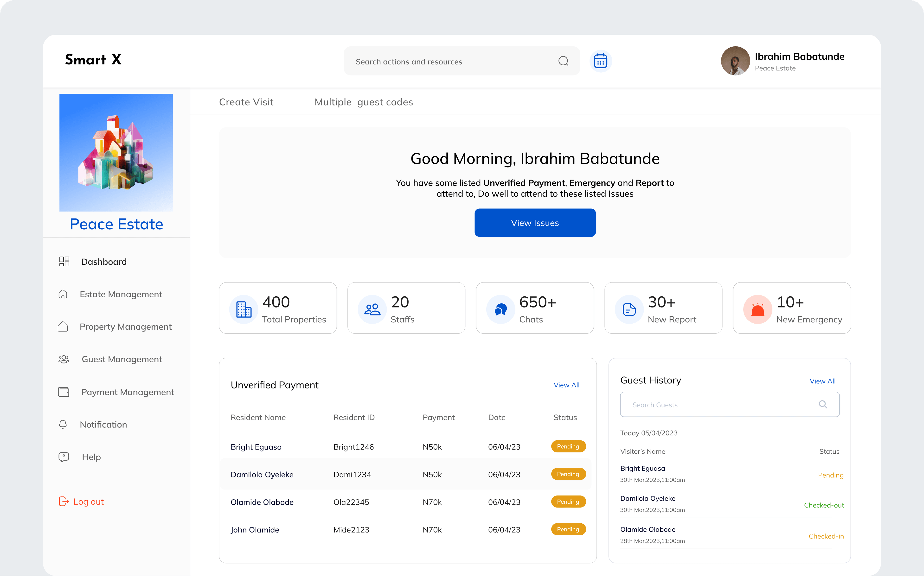Image resolution: width=924 pixels, height=576 pixels.
Task: Focus the Search actions and resources field
Action: point(450,61)
